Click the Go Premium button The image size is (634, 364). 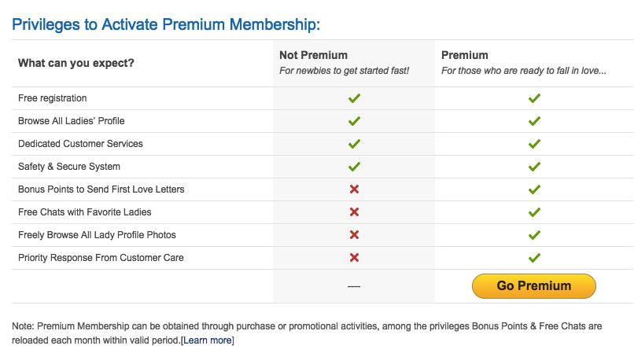coord(533,286)
